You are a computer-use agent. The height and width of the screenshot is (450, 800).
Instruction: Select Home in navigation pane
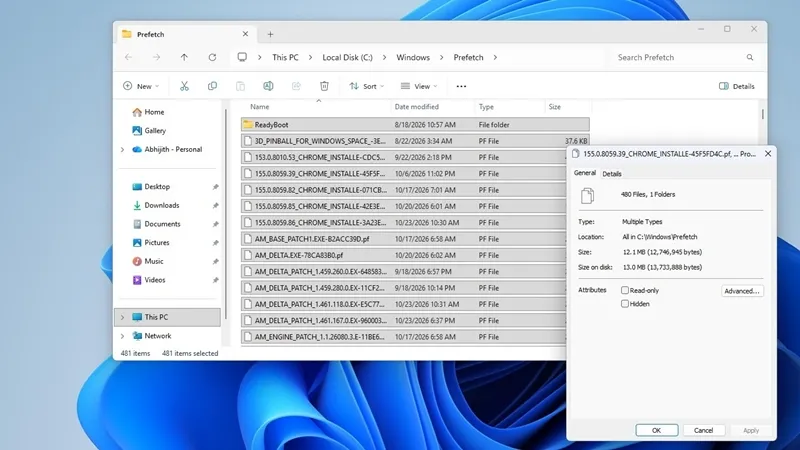click(154, 112)
